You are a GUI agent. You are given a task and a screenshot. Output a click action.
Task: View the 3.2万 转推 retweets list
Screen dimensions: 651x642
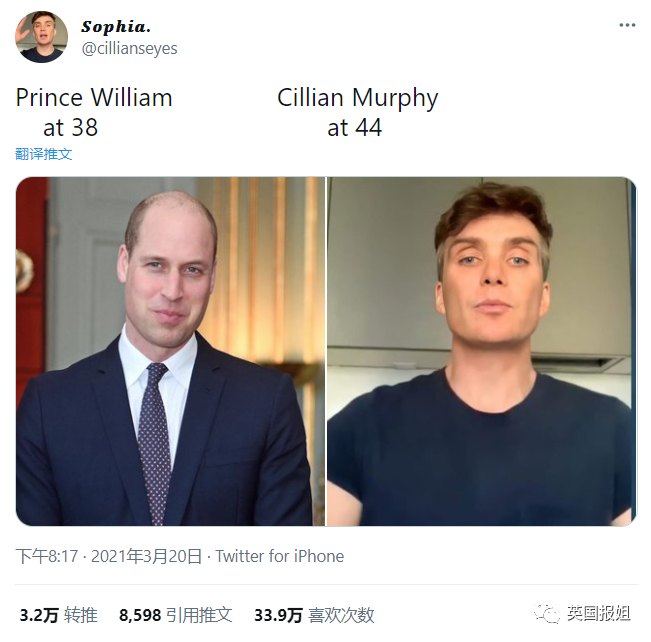59,615
